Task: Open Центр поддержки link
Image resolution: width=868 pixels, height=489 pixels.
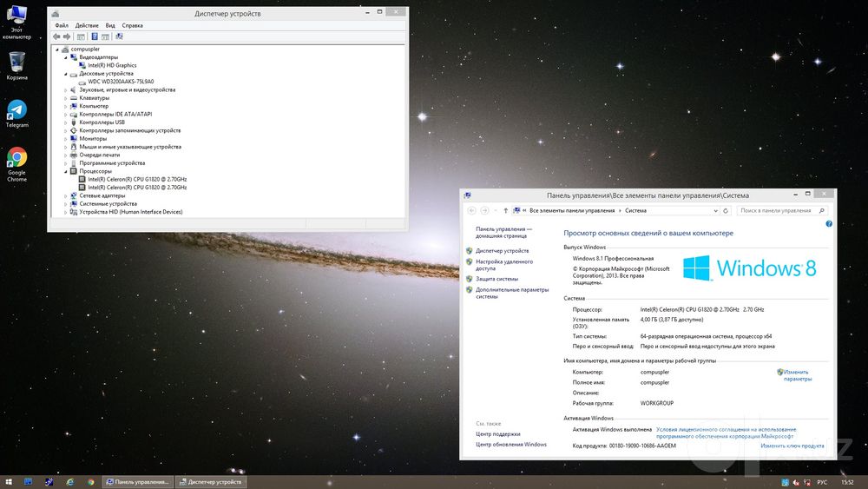Action: [x=497, y=434]
